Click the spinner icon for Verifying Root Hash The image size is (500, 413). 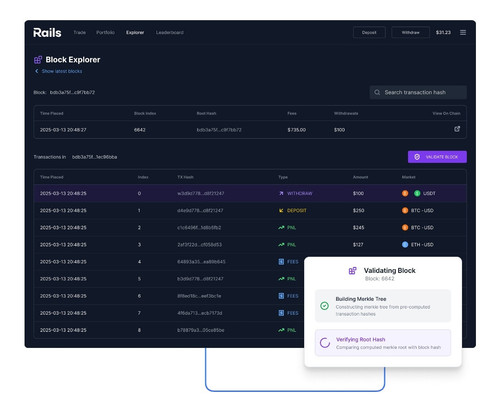(x=325, y=343)
